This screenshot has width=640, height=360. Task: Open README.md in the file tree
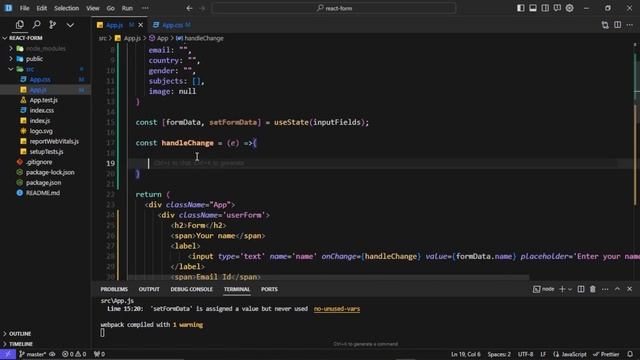pos(42,193)
